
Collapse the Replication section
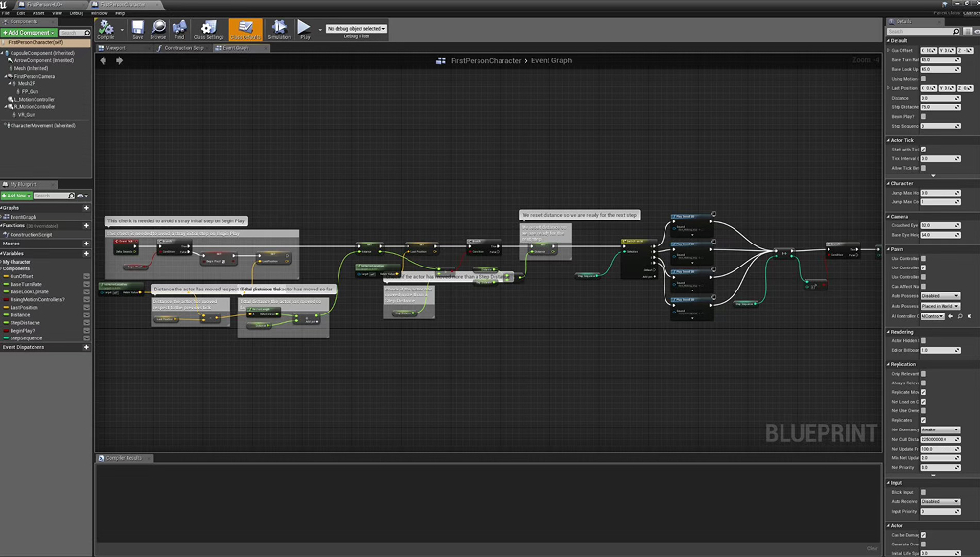click(x=888, y=364)
